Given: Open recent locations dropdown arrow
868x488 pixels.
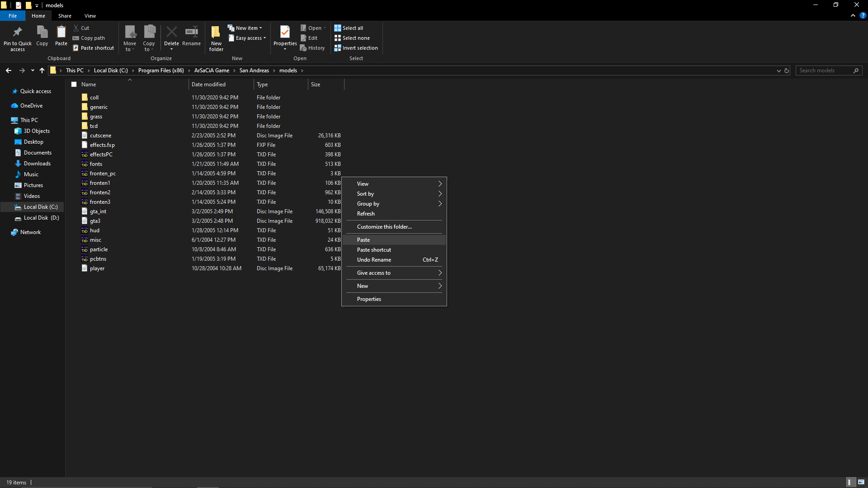Looking at the screenshot, I should coord(33,70).
